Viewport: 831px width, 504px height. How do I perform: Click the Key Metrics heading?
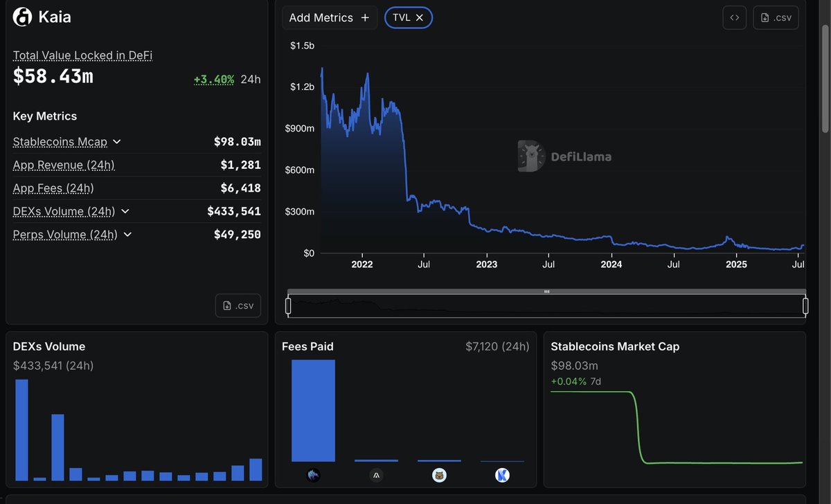click(45, 116)
